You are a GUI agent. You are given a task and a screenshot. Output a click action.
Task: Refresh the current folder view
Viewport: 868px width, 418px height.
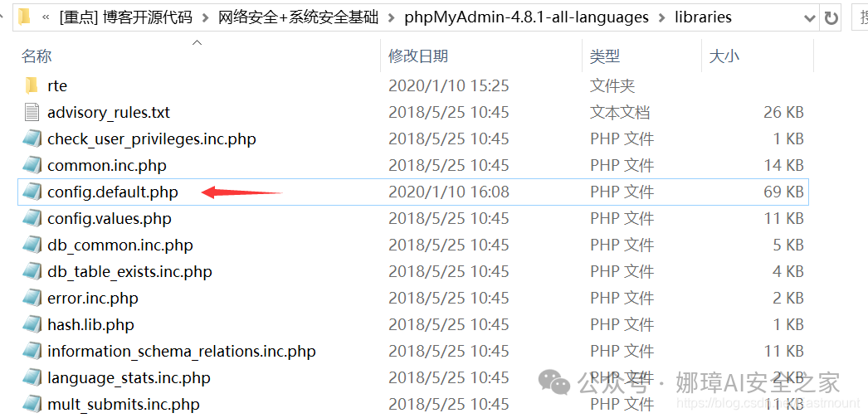pos(831,17)
